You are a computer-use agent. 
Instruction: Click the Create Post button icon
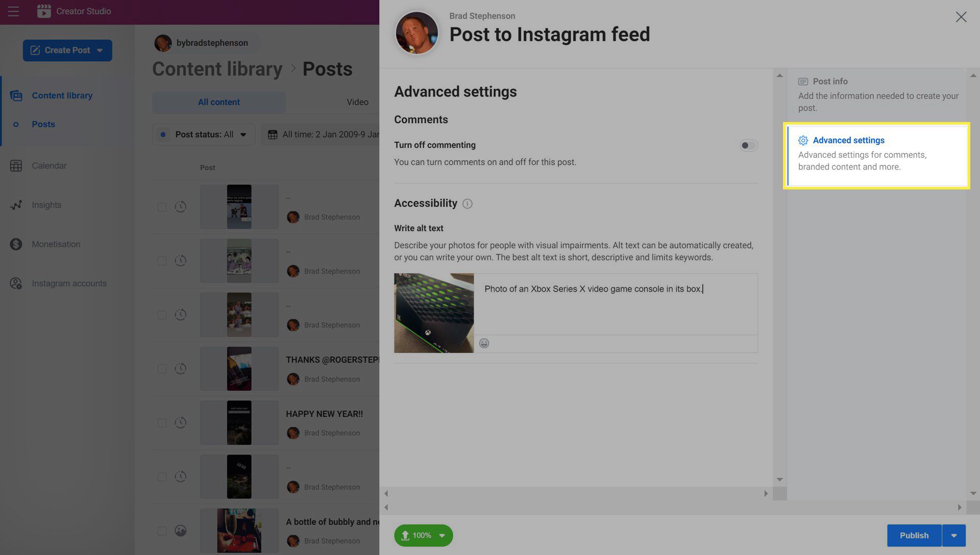point(34,51)
